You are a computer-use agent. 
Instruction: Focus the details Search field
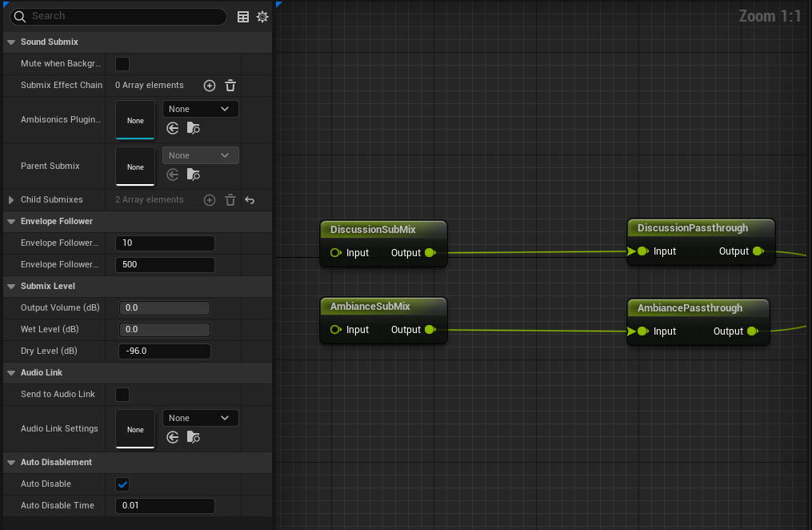coord(120,16)
